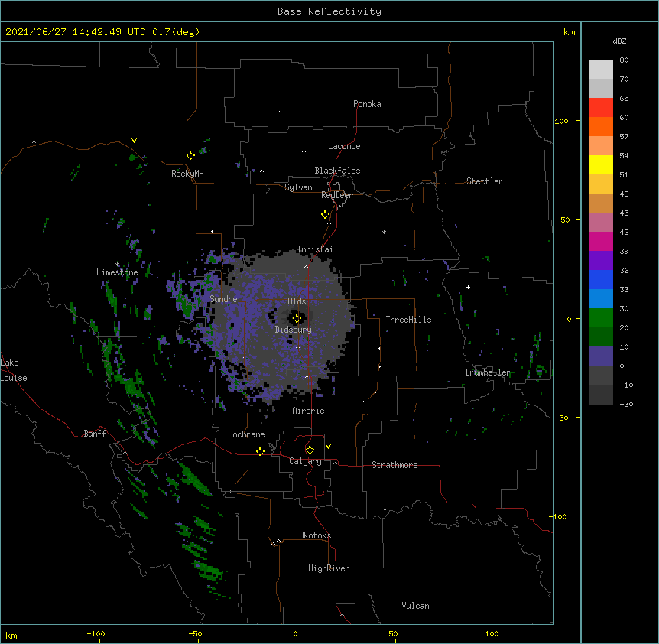This screenshot has width=659, height=644.
Task: Click the Airdrie city label
Action: point(309,411)
